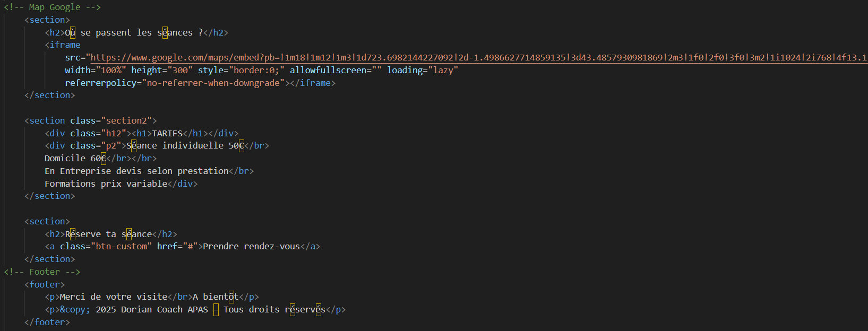The height and width of the screenshot is (331, 868).
Task: Click the &copy; entity in the footer
Action: (75, 310)
